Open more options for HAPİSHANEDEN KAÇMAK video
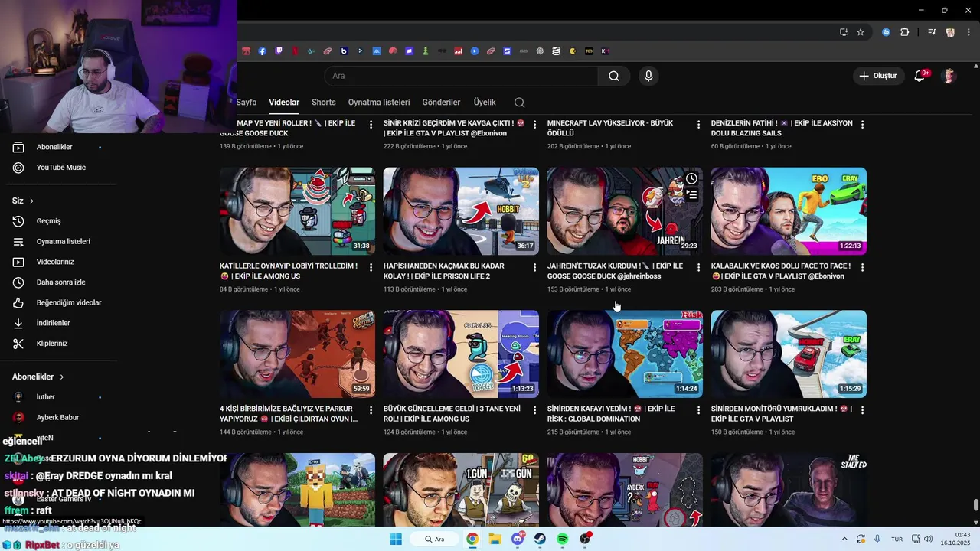980x551 pixels. click(534, 267)
